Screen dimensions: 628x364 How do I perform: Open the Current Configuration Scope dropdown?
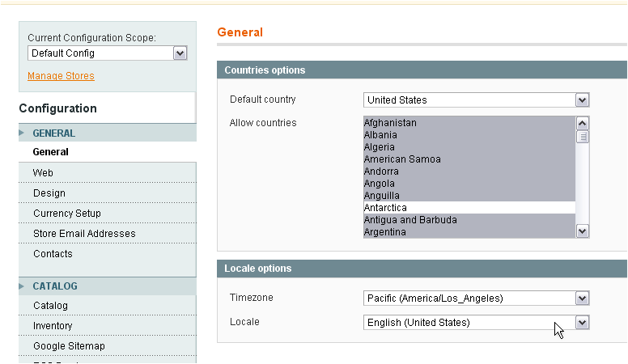click(107, 53)
